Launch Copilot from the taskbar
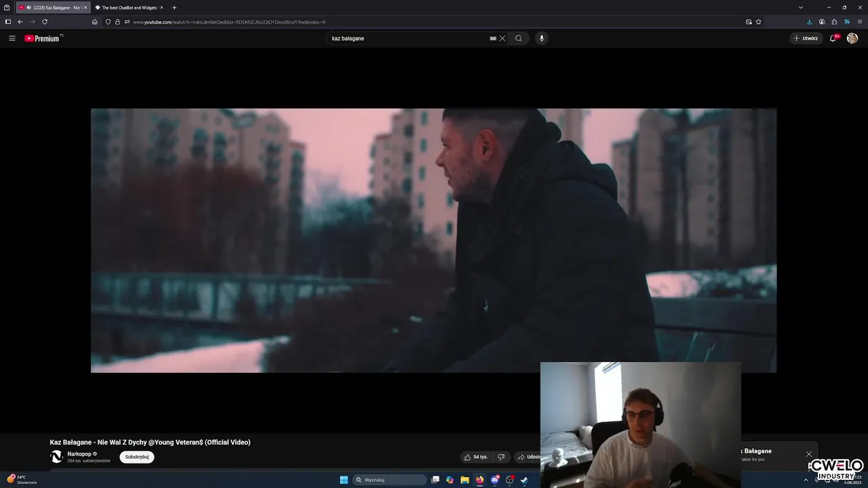 pyautogui.click(x=450, y=480)
